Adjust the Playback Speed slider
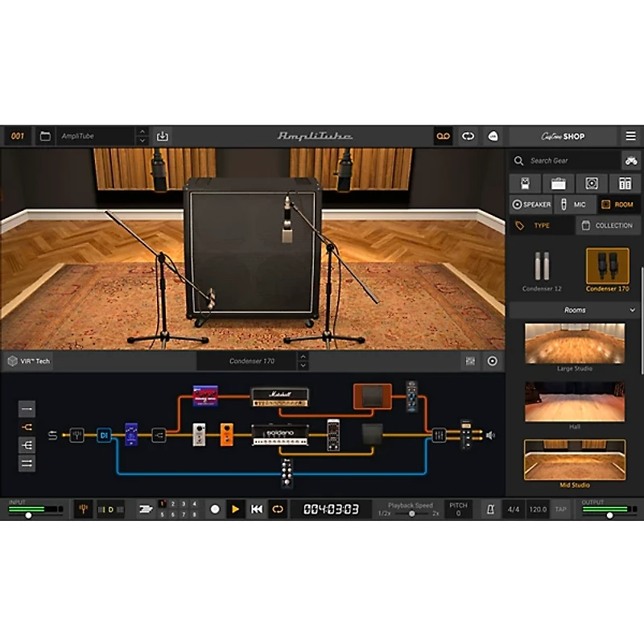Image resolution: width=644 pixels, height=644 pixels. coord(411,513)
